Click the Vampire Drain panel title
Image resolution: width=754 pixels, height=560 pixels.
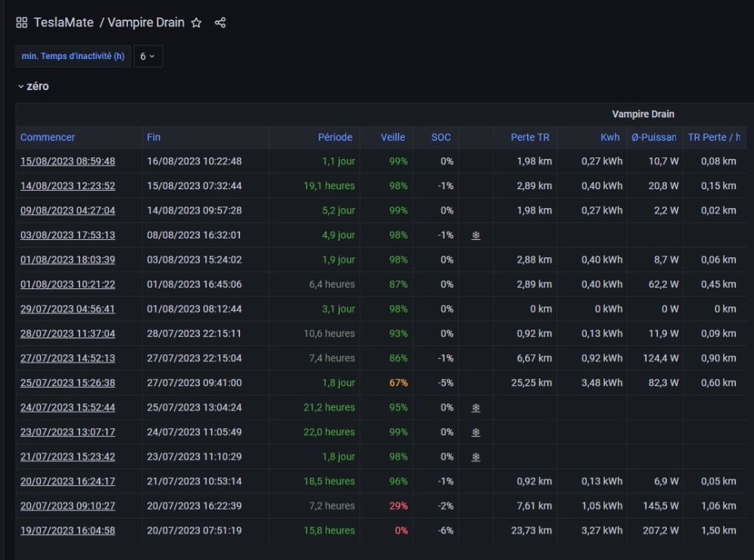pos(643,114)
